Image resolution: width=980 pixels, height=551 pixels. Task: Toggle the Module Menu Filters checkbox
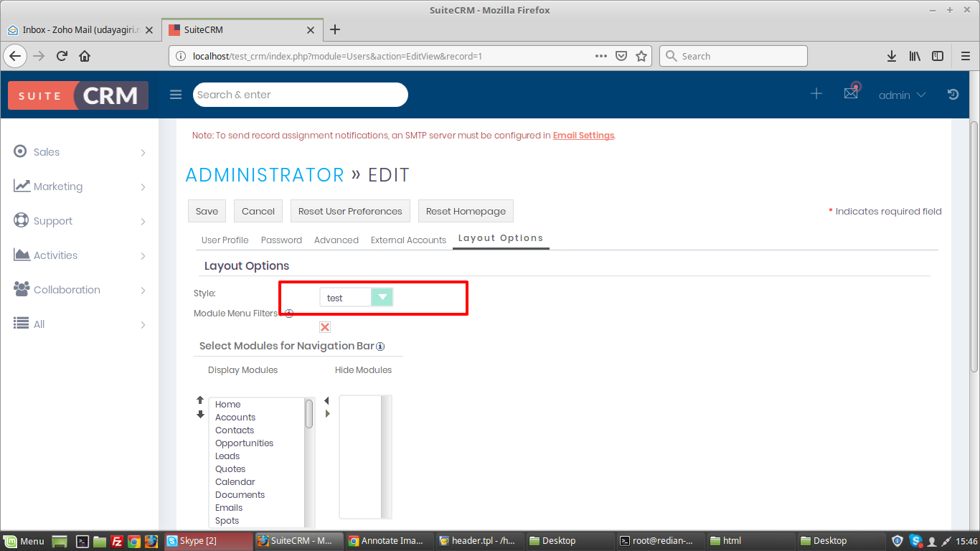(x=325, y=327)
